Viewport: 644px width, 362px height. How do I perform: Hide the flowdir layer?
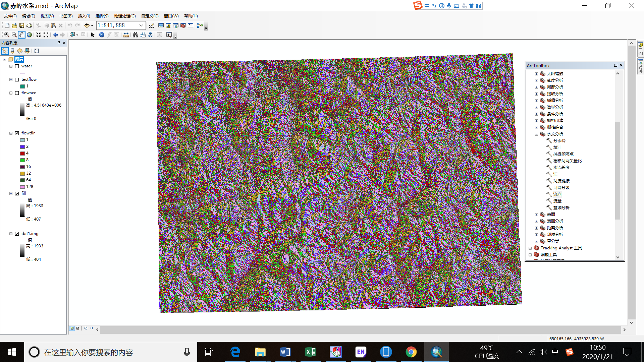[x=17, y=133]
